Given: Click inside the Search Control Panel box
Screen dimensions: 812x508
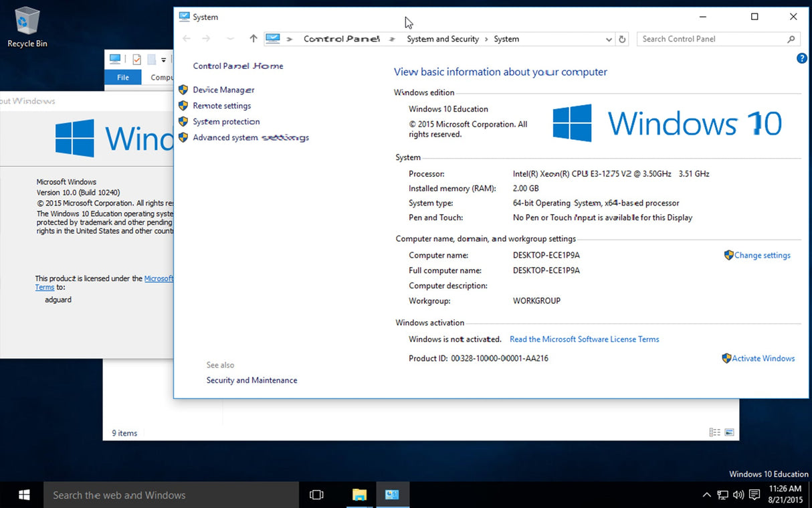Looking at the screenshot, I should pos(709,39).
